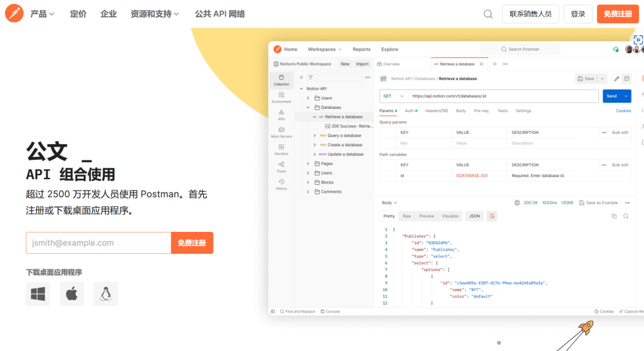Click the three dots beside the collection filter bar
This screenshot has width=644, height=351.
click(x=368, y=77)
